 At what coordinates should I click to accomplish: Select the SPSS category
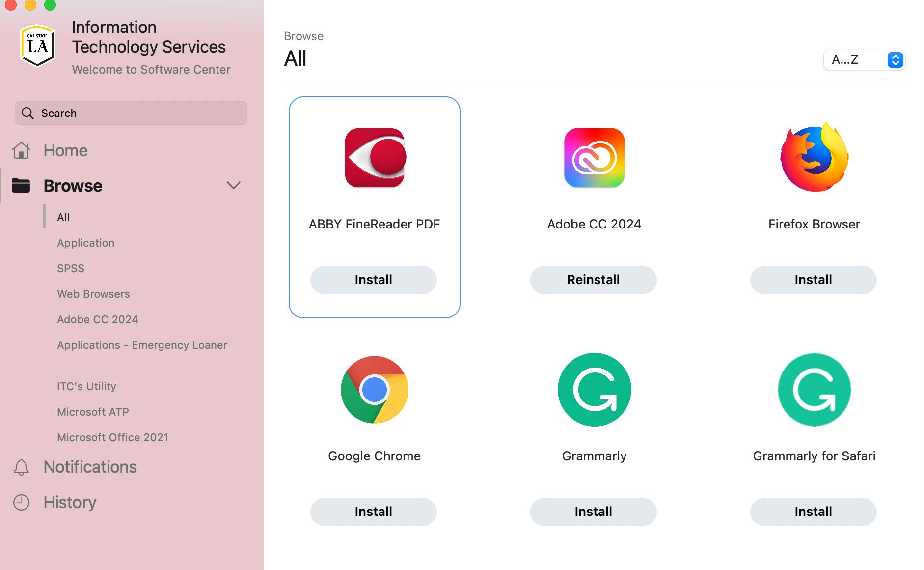[x=70, y=268]
